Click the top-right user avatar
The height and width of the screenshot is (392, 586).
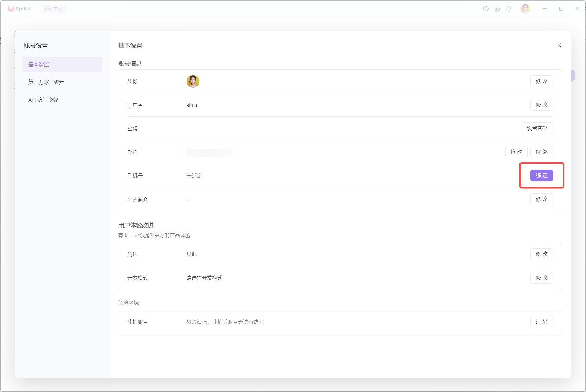pyautogui.click(x=525, y=9)
